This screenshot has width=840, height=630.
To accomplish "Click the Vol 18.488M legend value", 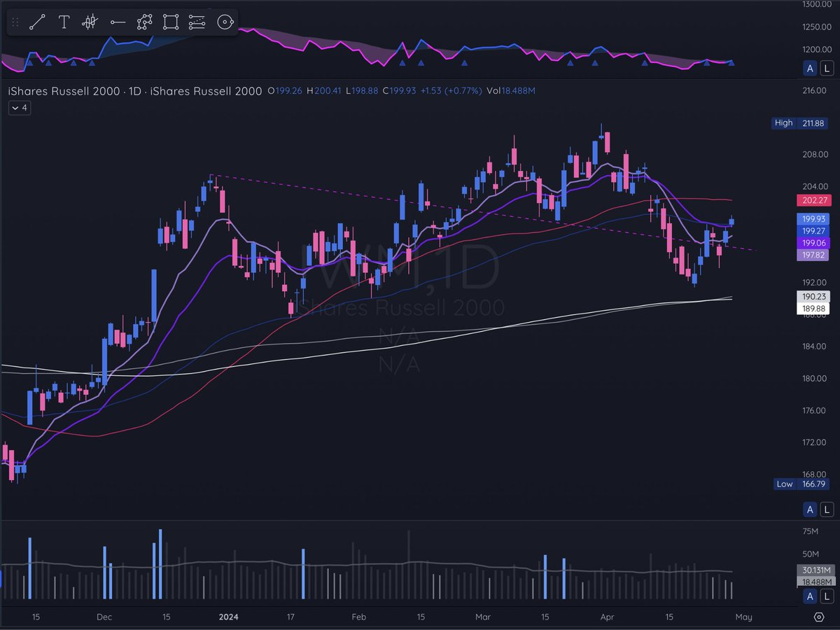I will coord(512,91).
